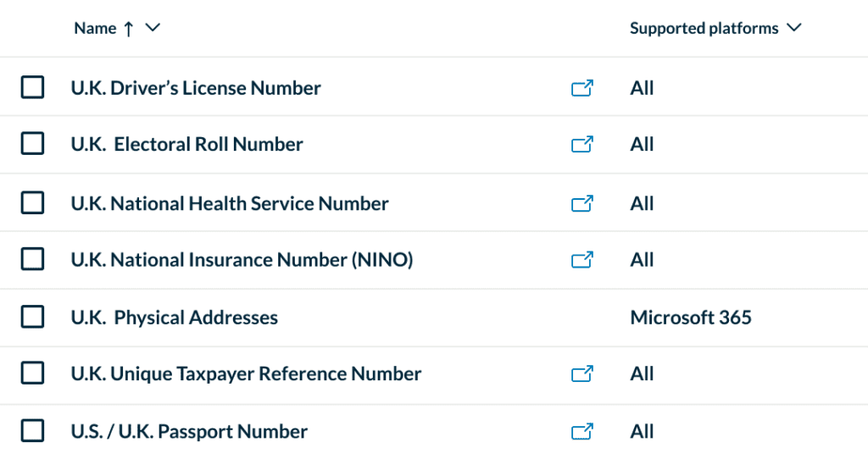Check the U.K. Driver's License Number checkbox

[32, 87]
